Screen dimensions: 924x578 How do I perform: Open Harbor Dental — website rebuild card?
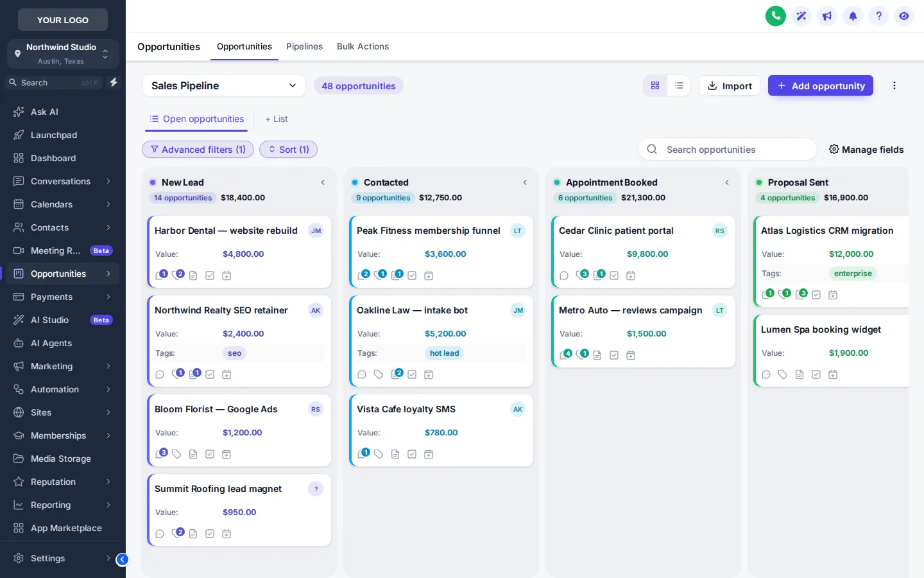click(239, 252)
